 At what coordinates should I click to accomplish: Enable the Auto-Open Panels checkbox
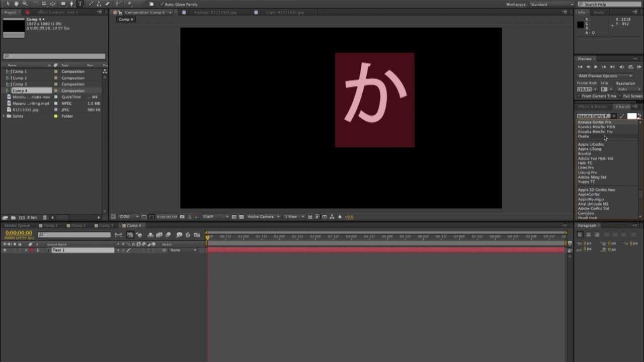tap(161, 5)
